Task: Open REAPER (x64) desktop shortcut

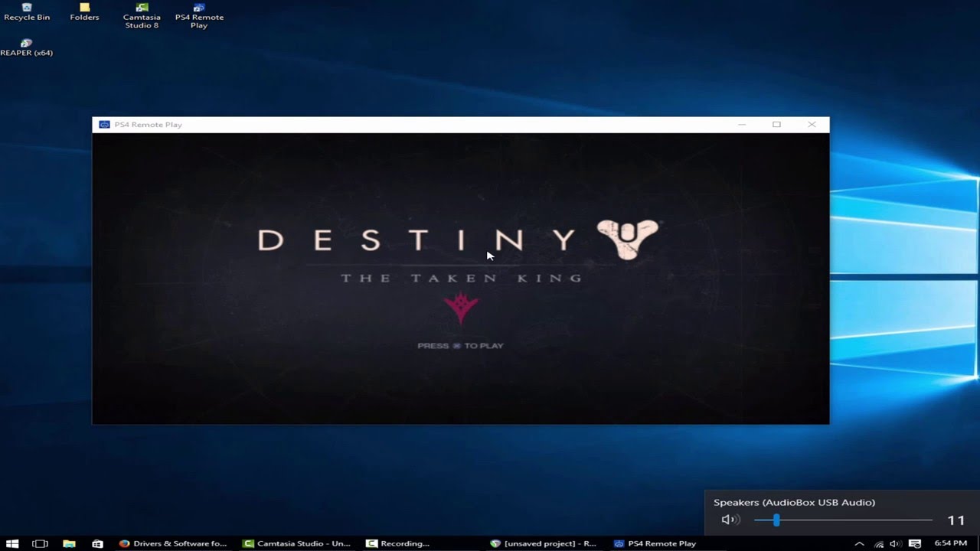Action: 27,47
